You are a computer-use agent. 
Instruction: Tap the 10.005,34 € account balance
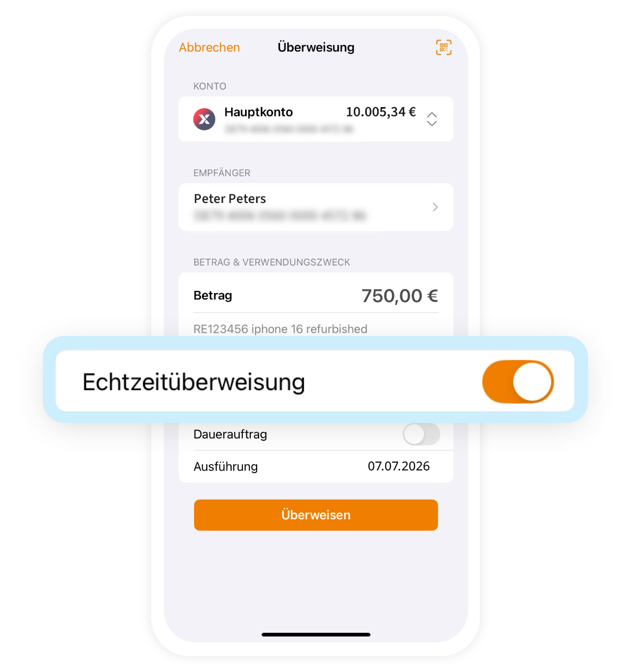(381, 112)
